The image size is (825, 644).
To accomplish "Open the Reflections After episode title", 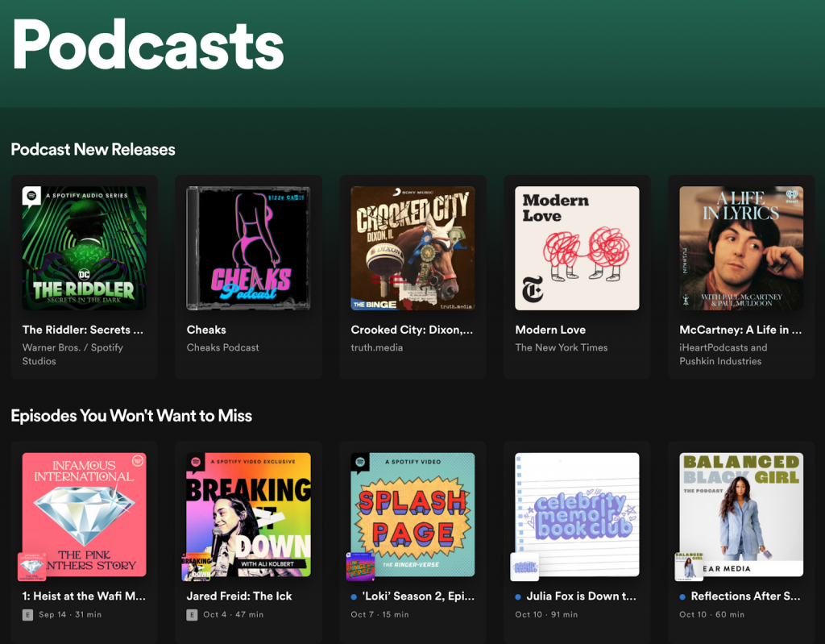I will pyautogui.click(x=746, y=596).
